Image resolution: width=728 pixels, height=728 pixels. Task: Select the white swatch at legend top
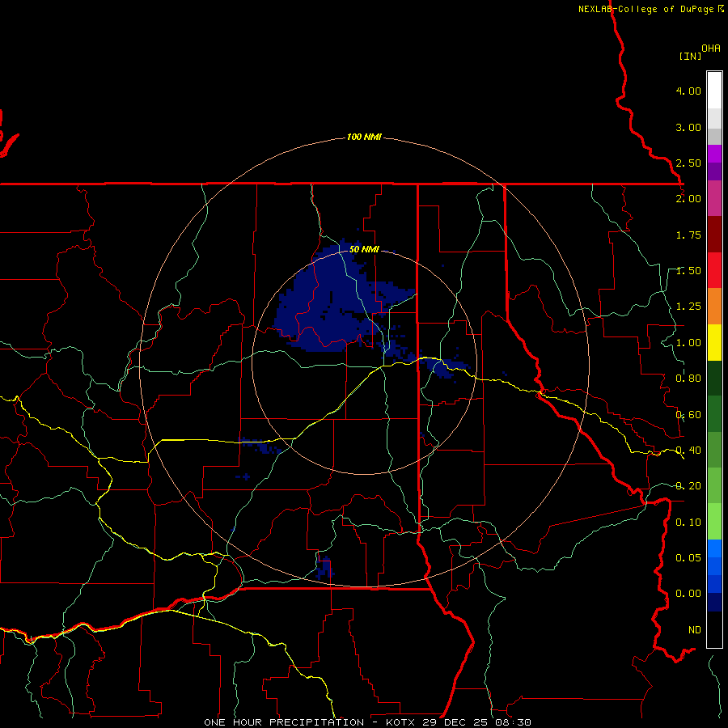pos(714,91)
